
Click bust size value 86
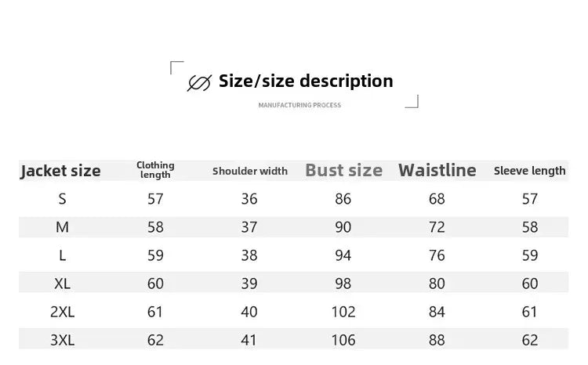343,199
